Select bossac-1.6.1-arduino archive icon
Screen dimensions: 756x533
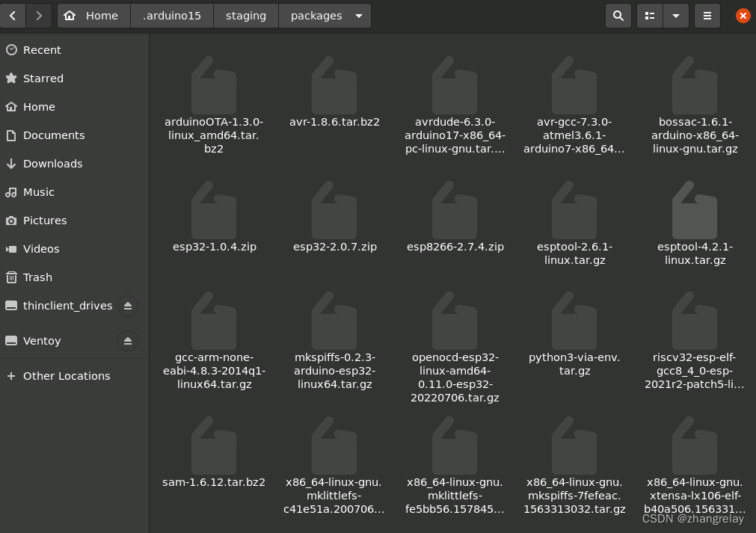point(695,85)
